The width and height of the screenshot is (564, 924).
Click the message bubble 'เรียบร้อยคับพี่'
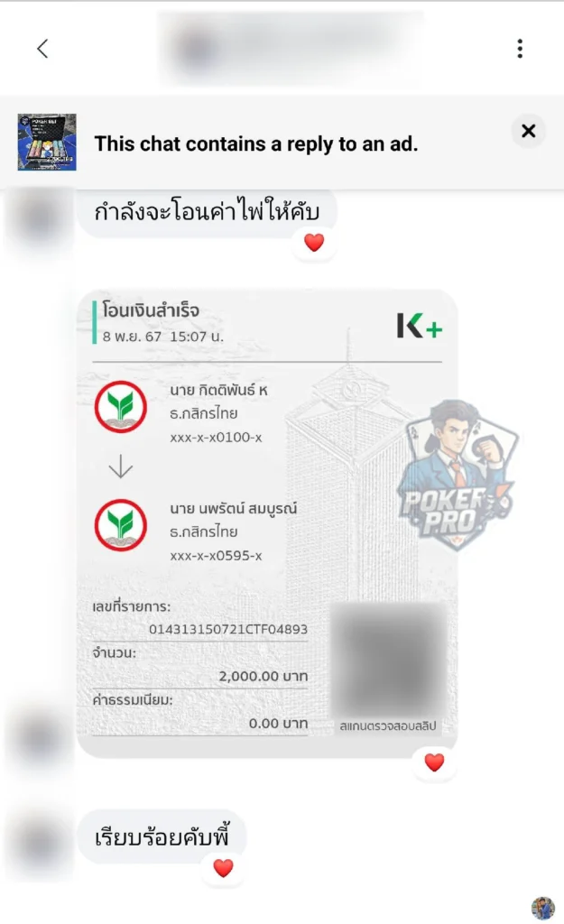[162, 836]
